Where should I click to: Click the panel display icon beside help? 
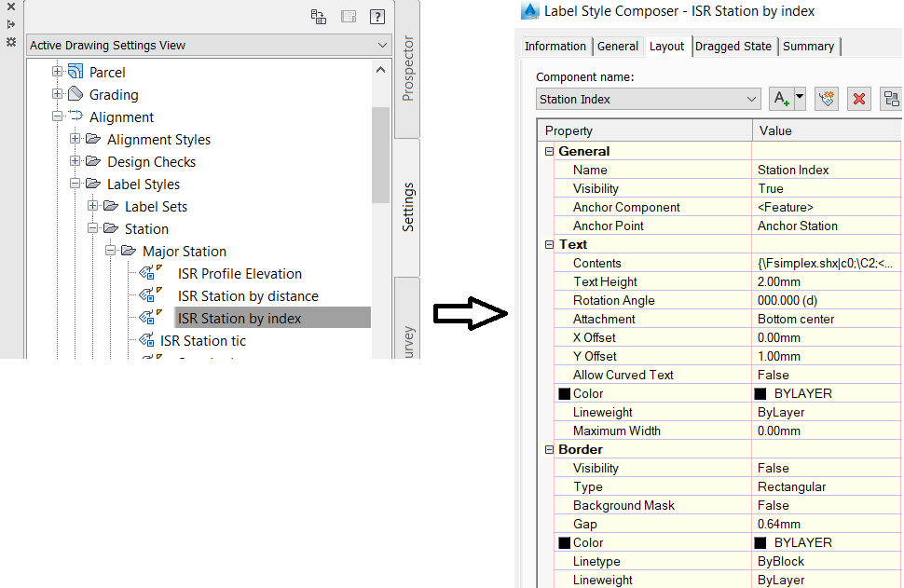pyautogui.click(x=349, y=17)
